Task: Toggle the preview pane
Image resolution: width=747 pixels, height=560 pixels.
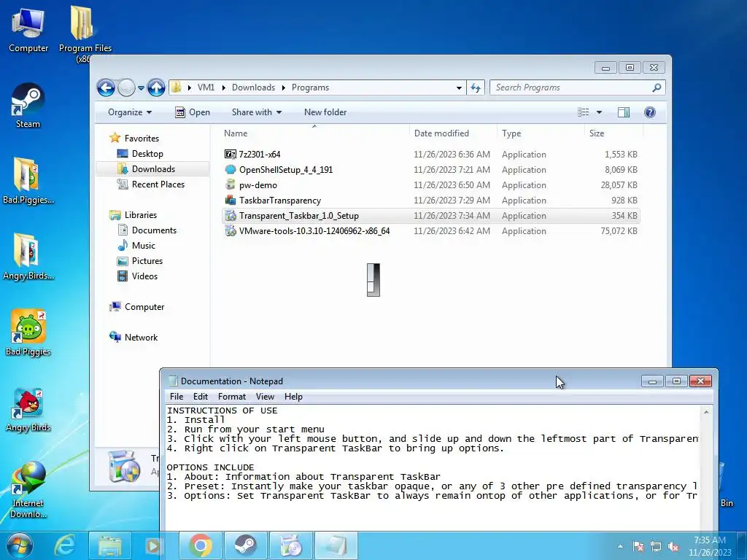Action: tap(624, 112)
